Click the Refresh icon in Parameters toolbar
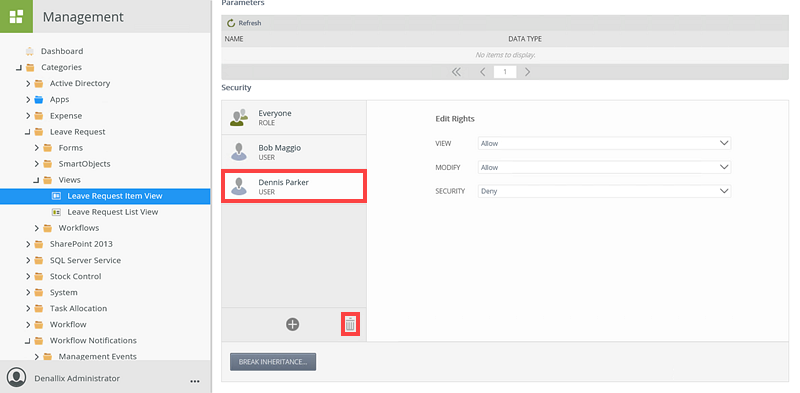Image resolution: width=800 pixels, height=393 pixels. pos(231,23)
